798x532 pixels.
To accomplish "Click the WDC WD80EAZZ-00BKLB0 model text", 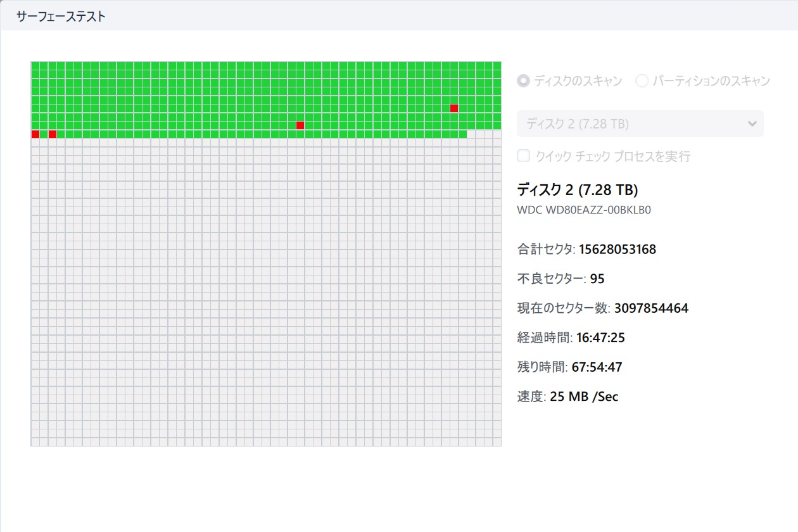I will [584, 210].
